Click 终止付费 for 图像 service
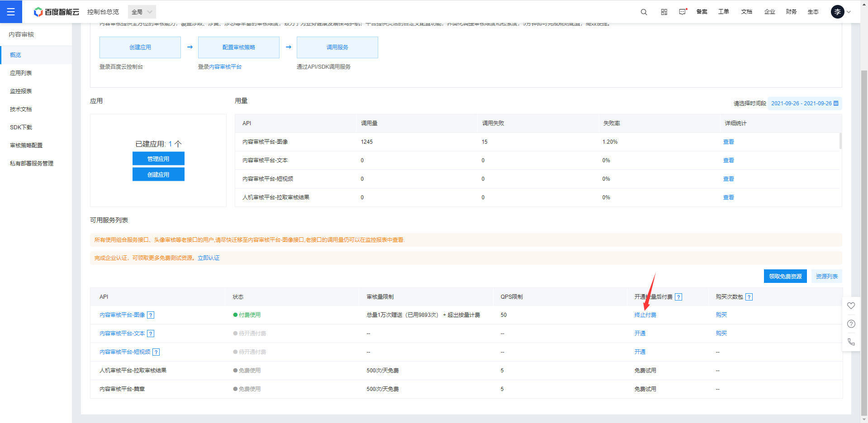 pos(645,315)
